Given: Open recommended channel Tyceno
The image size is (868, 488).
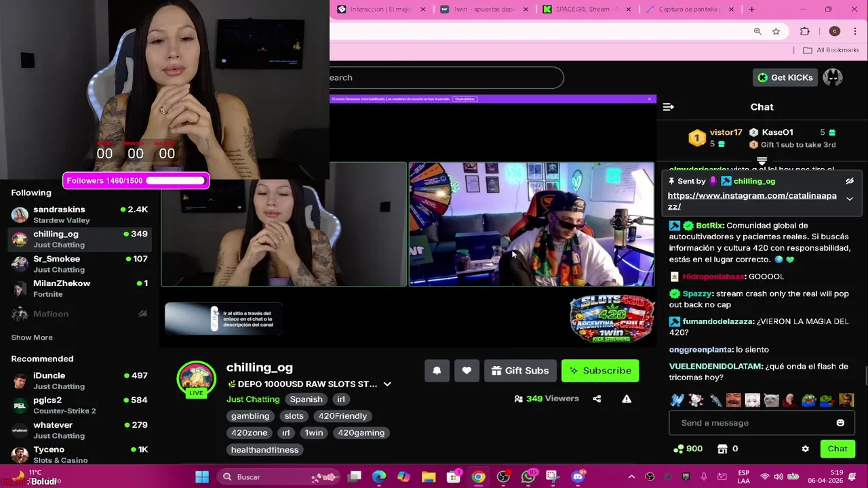Looking at the screenshot, I should 80,454.
